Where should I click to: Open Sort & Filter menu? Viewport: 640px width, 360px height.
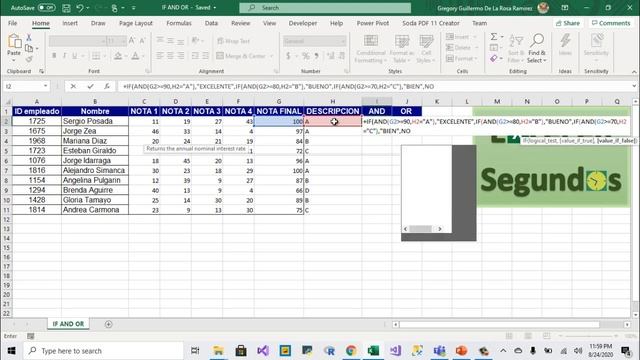click(x=516, y=49)
